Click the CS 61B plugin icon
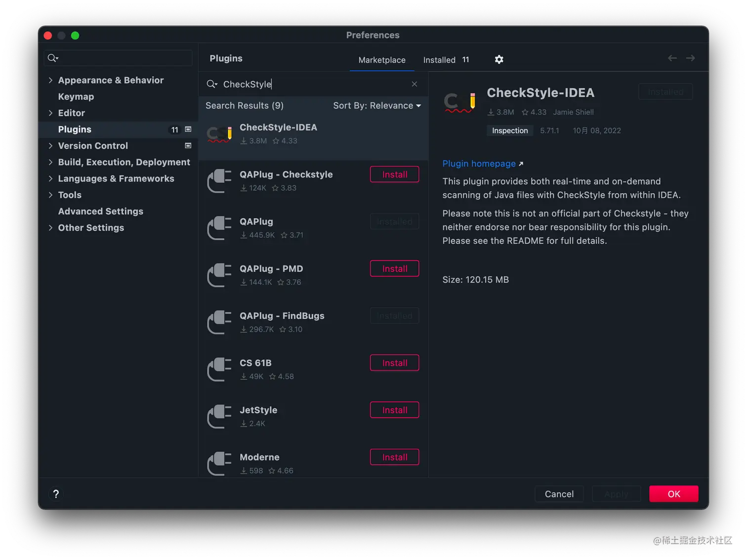This screenshot has width=747, height=560. tap(219, 369)
